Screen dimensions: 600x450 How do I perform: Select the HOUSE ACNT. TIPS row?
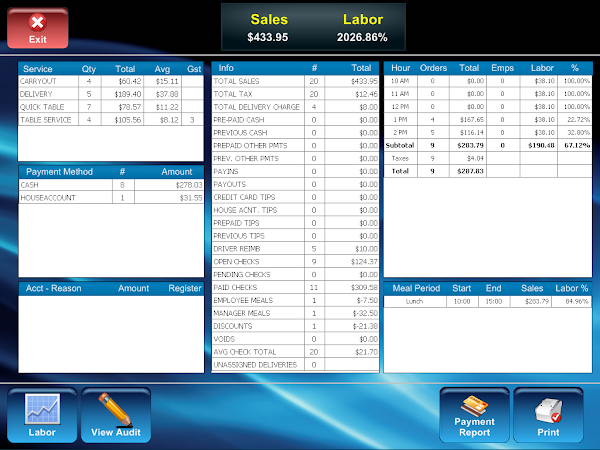[x=295, y=210]
